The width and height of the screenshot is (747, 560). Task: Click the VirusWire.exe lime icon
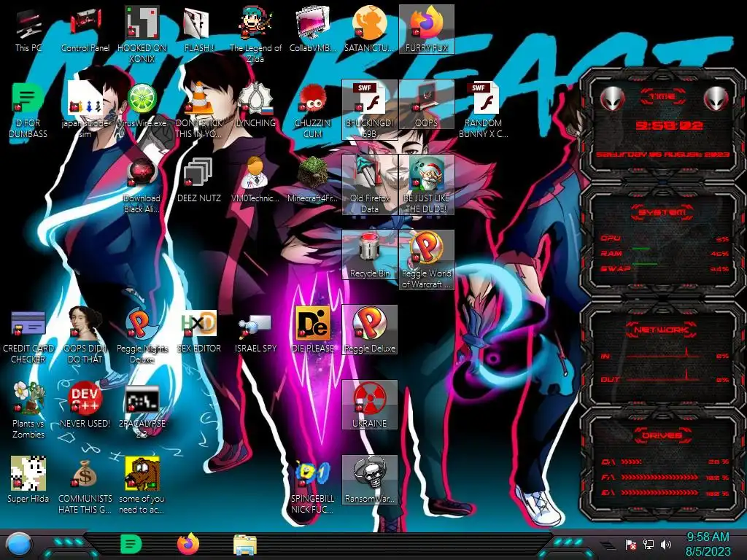[x=142, y=106]
